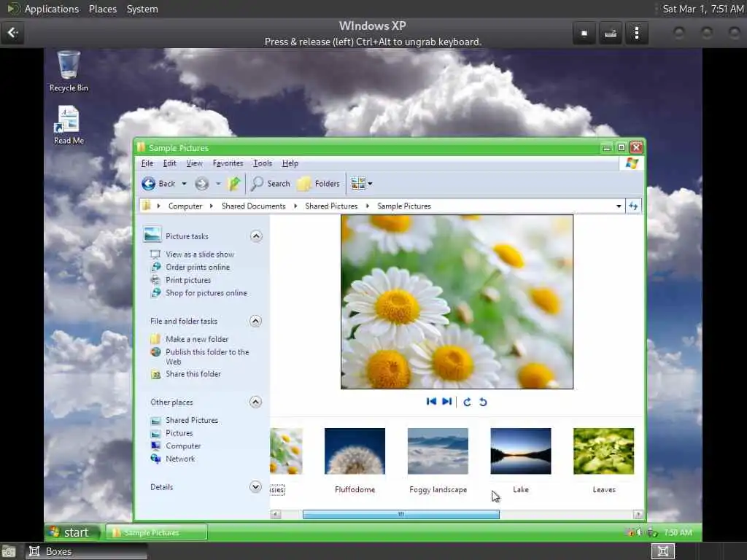Click Print pictures link
Viewport: 747px width, 560px height.
188,280
